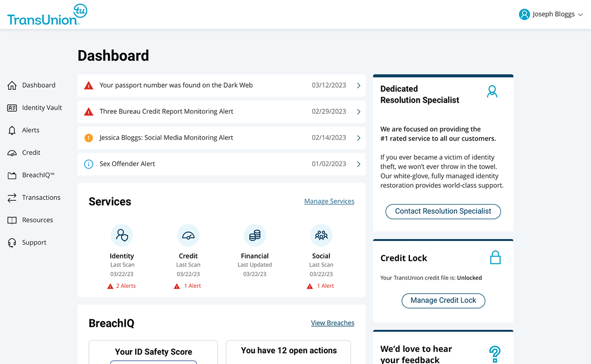Click the Support headset icon
591x364 pixels.
pos(12,243)
